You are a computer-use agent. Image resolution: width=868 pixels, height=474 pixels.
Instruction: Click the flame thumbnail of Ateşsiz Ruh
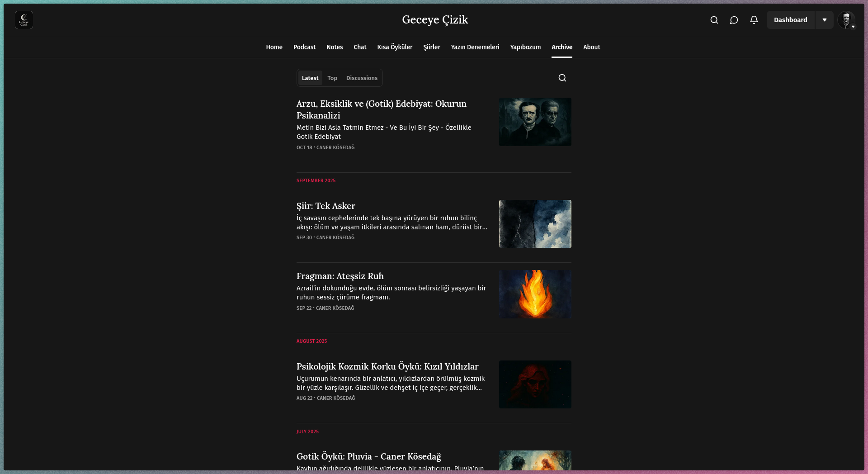pyautogui.click(x=535, y=294)
